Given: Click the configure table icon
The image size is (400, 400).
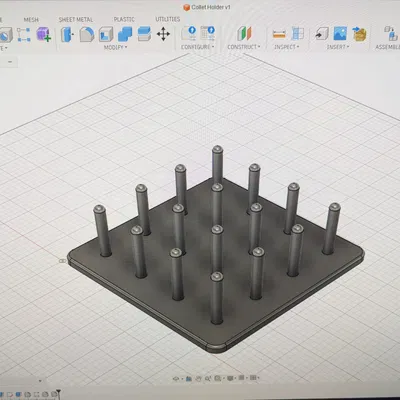Looking at the screenshot, I should tap(208, 33).
